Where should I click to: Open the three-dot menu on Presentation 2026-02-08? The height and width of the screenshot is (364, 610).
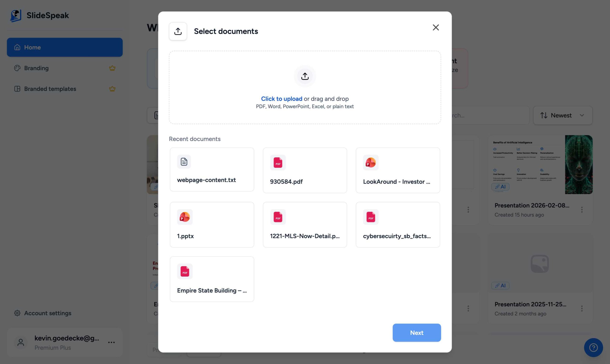click(x=582, y=209)
